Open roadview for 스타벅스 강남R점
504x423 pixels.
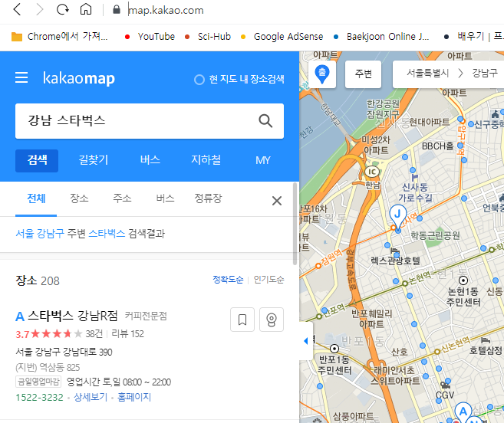[272, 320]
